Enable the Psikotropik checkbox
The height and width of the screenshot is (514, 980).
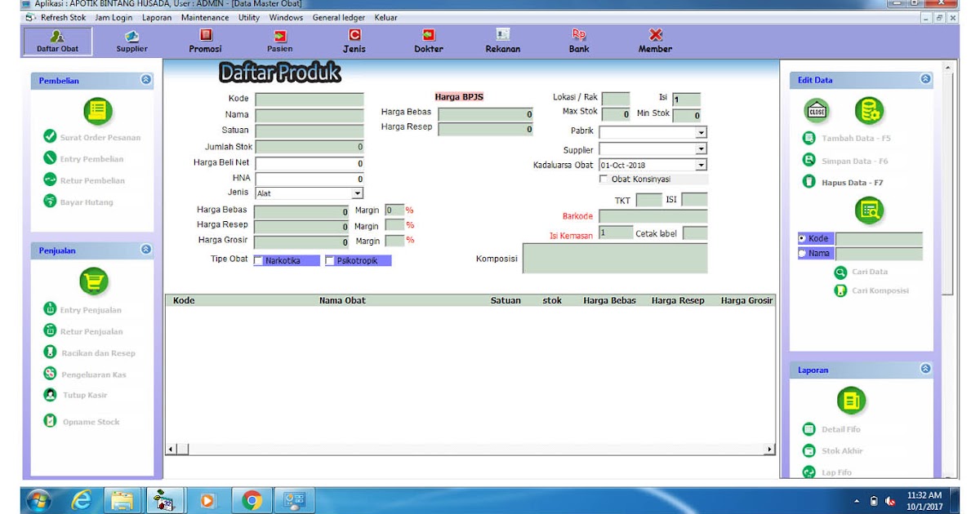tap(330, 259)
